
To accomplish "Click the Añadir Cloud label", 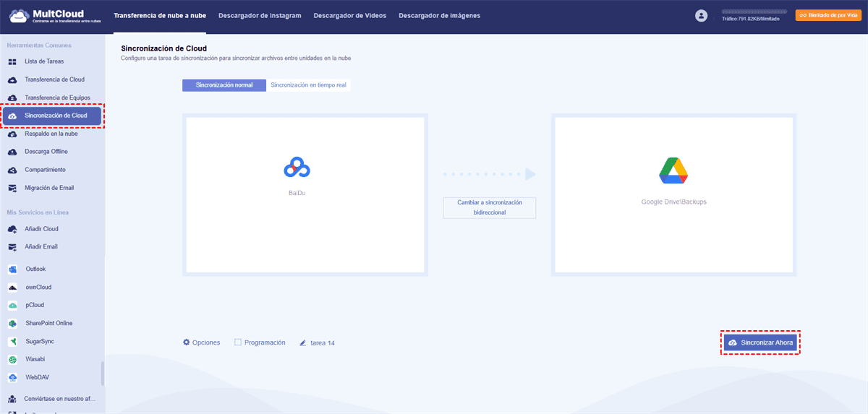I will tap(41, 229).
